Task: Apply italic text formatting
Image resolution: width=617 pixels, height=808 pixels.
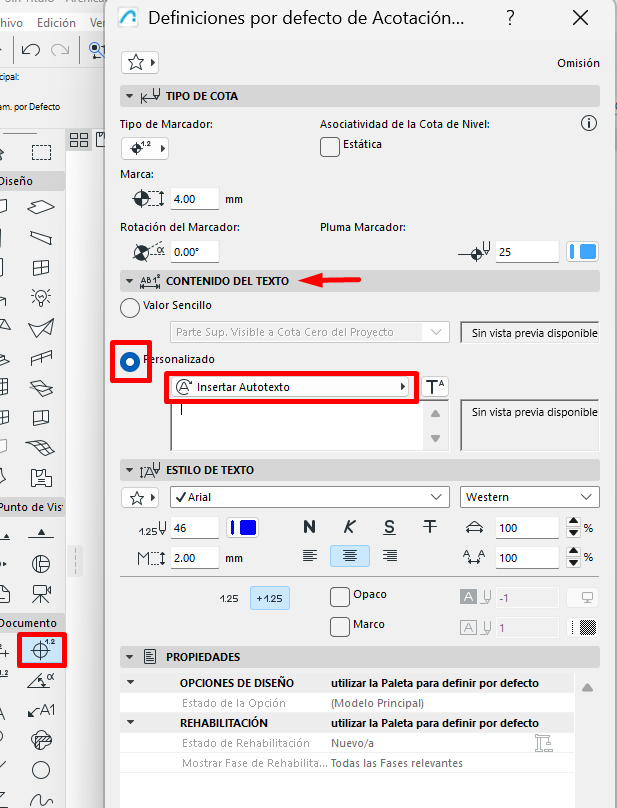Action: (x=349, y=527)
